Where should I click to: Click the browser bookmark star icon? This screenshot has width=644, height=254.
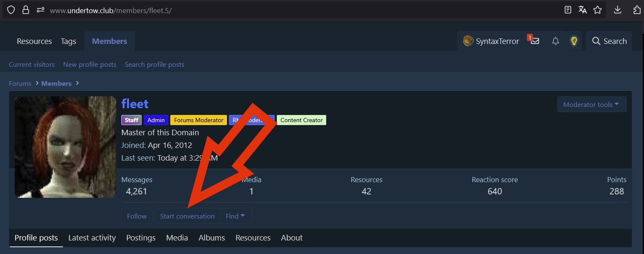click(x=597, y=10)
